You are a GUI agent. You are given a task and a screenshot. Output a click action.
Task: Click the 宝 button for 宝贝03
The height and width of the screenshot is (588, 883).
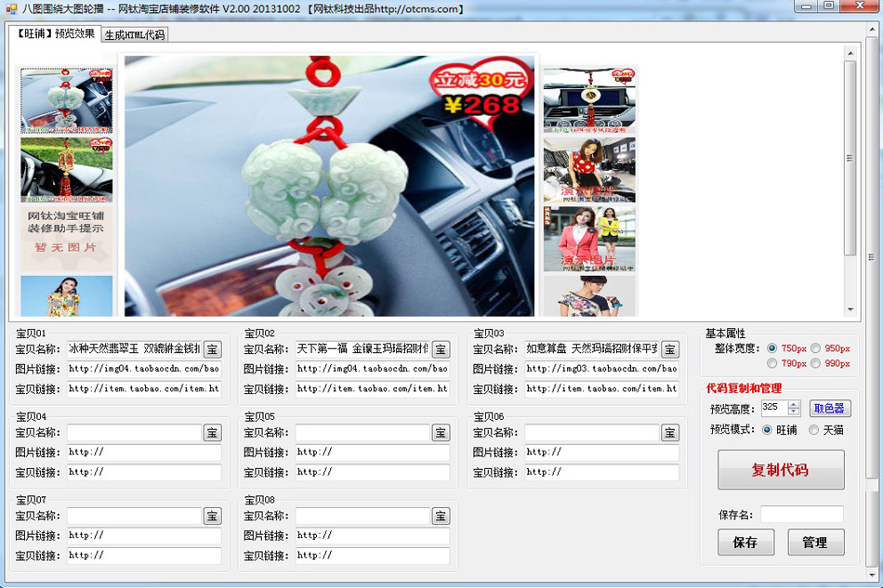[669, 349]
